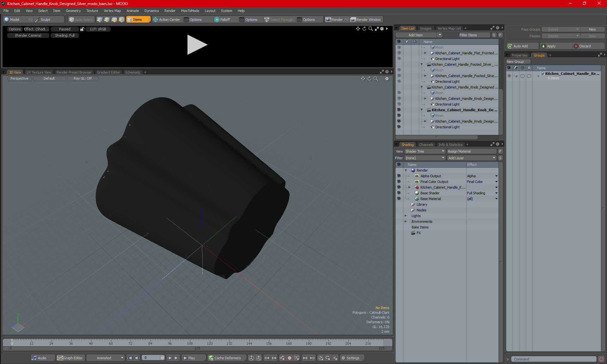
Task: Click the New Group button
Action: pyautogui.click(x=518, y=62)
